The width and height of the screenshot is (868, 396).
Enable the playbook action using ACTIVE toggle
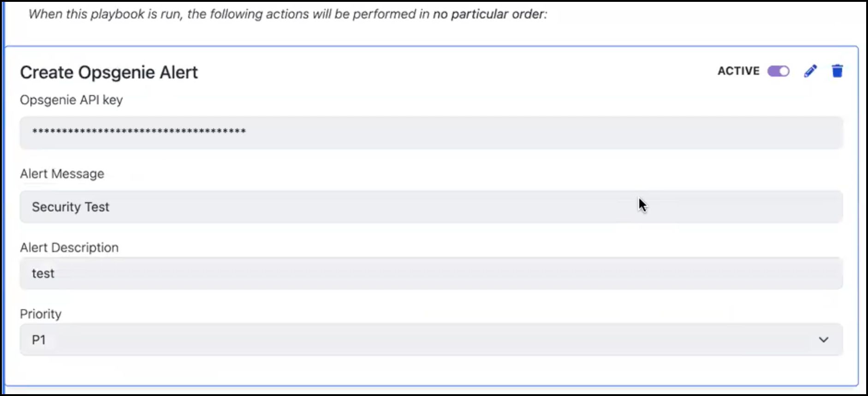779,71
